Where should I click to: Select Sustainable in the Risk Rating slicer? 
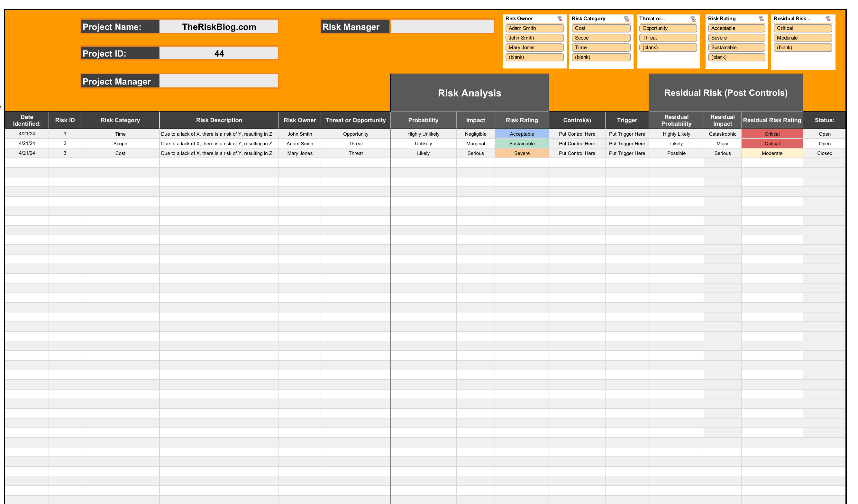tap(736, 47)
